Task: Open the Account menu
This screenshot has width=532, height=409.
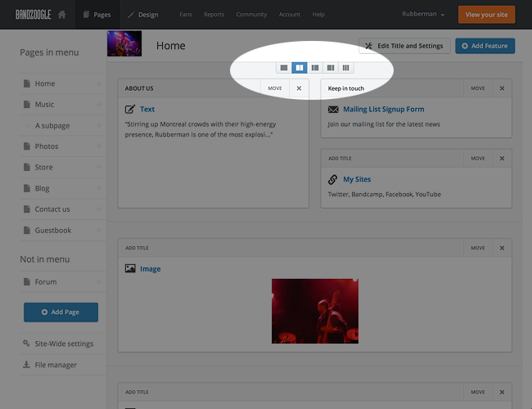Action: point(290,15)
